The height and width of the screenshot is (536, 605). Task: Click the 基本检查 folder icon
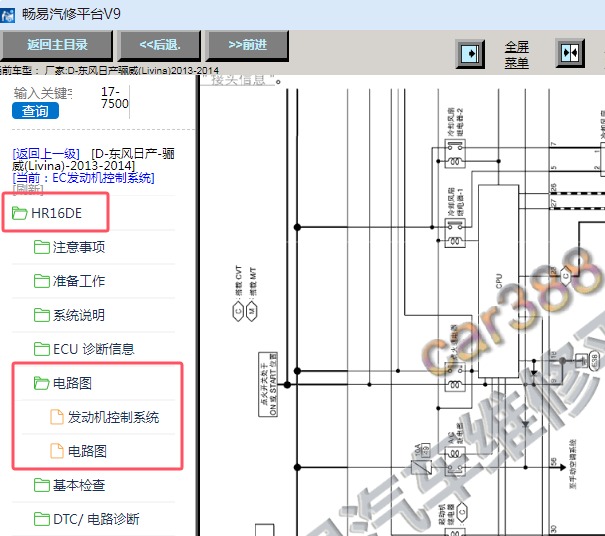click(x=42, y=485)
